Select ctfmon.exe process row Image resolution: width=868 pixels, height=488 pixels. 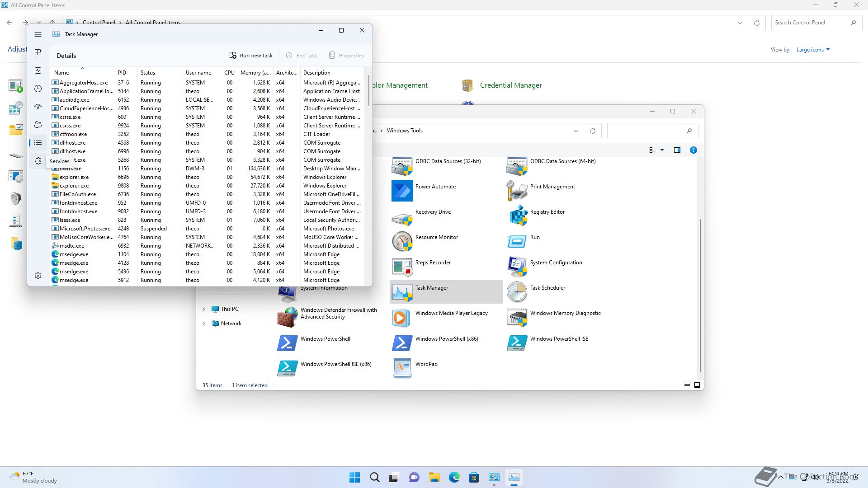pyautogui.click(x=207, y=134)
